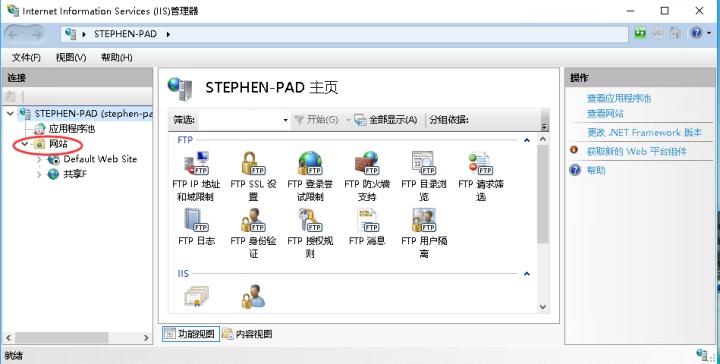Click the feature list vertical scrollbar thumb
The width and height of the screenshot is (720, 364).
543,195
